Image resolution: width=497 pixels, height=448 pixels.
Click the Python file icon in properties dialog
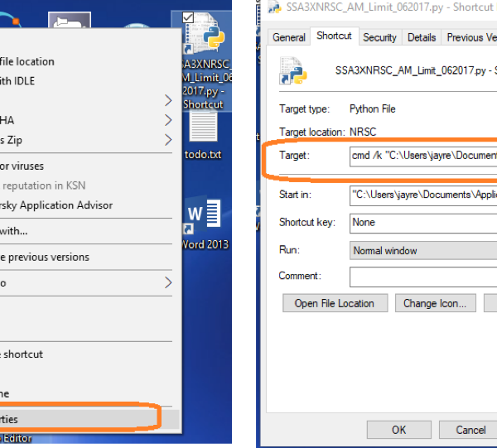(x=293, y=72)
